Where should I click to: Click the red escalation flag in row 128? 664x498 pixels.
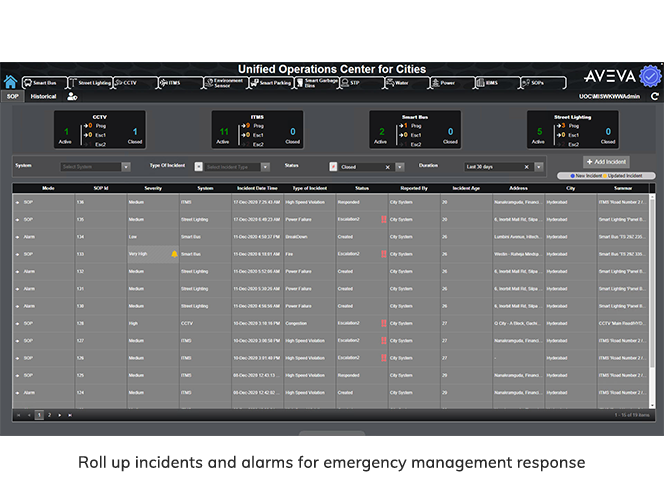384,323
